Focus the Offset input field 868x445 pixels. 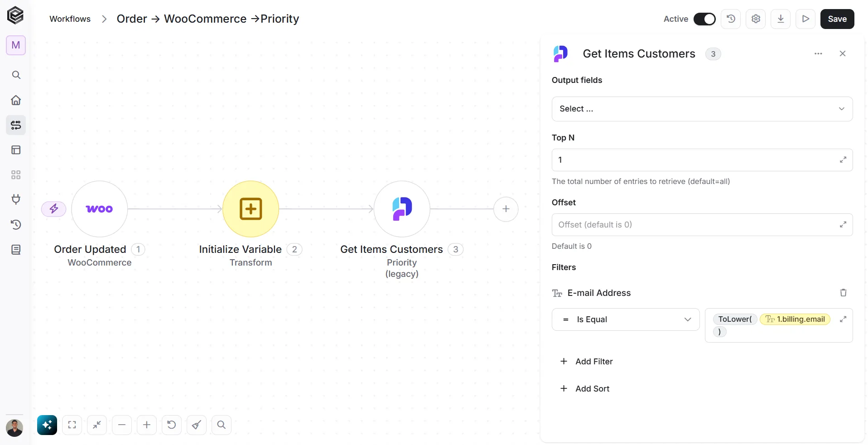[x=696, y=225]
